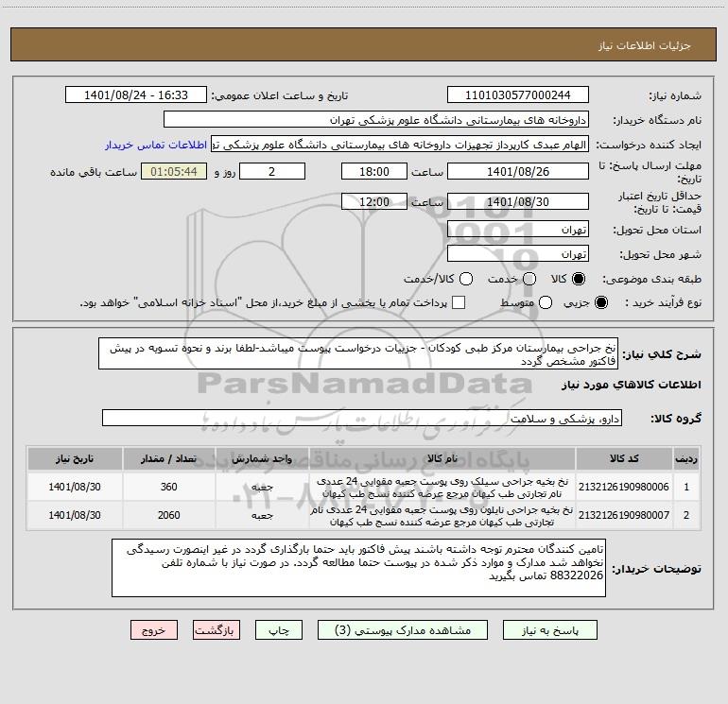This screenshot has width=728, height=704.
Task: Click quantity cell 2060
Action: [168, 515]
